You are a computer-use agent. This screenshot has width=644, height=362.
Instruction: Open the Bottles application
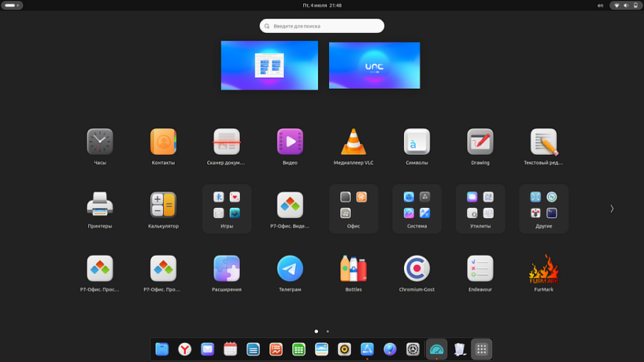(x=353, y=269)
